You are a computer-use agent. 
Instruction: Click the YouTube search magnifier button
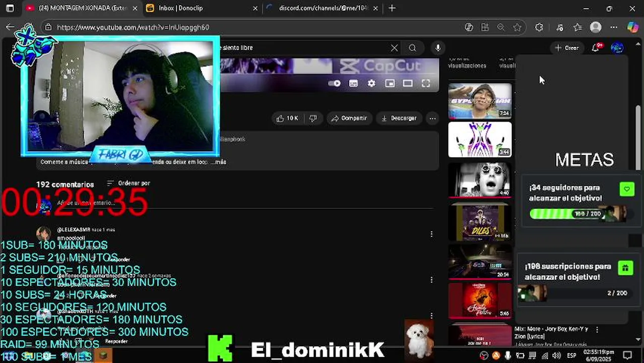click(413, 48)
